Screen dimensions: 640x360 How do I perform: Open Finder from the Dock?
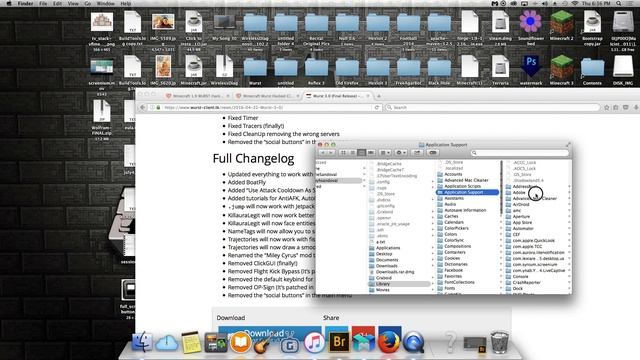tap(142, 342)
